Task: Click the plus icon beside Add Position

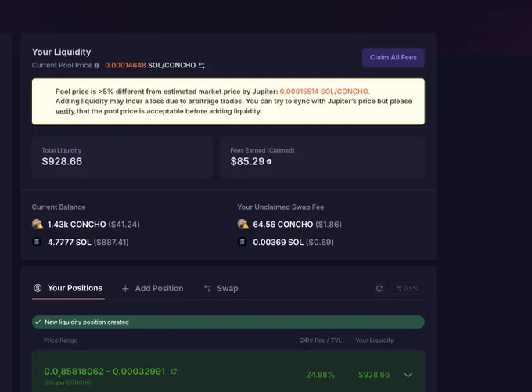Action: pyautogui.click(x=125, y=289)
